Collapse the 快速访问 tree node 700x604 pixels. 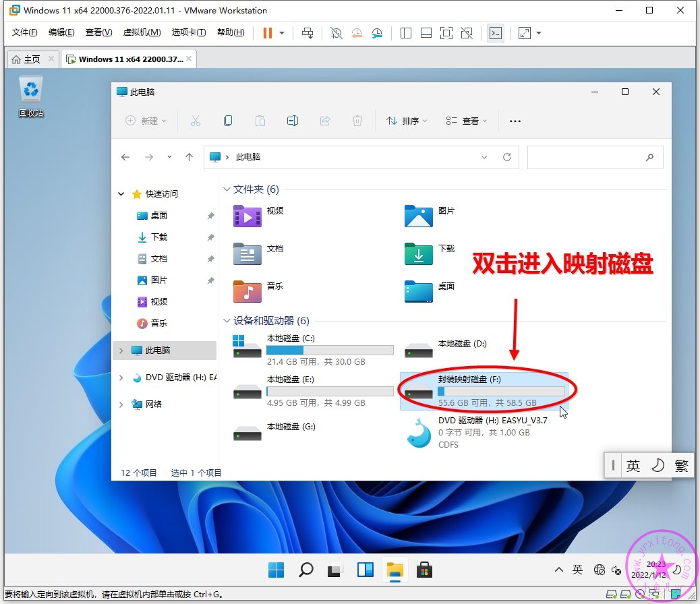pyautogui.click(x=121, y=193)
